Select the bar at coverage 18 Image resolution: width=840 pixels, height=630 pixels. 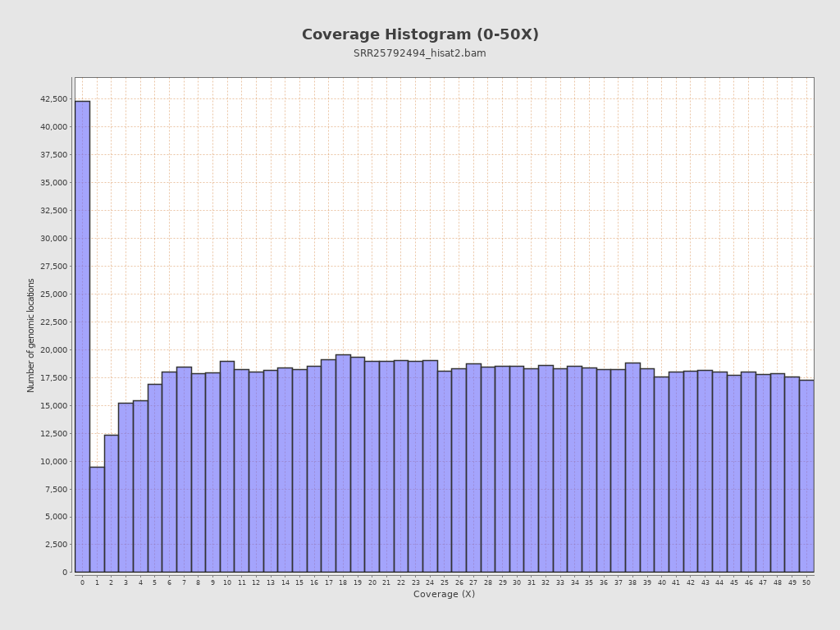point(343,463)
